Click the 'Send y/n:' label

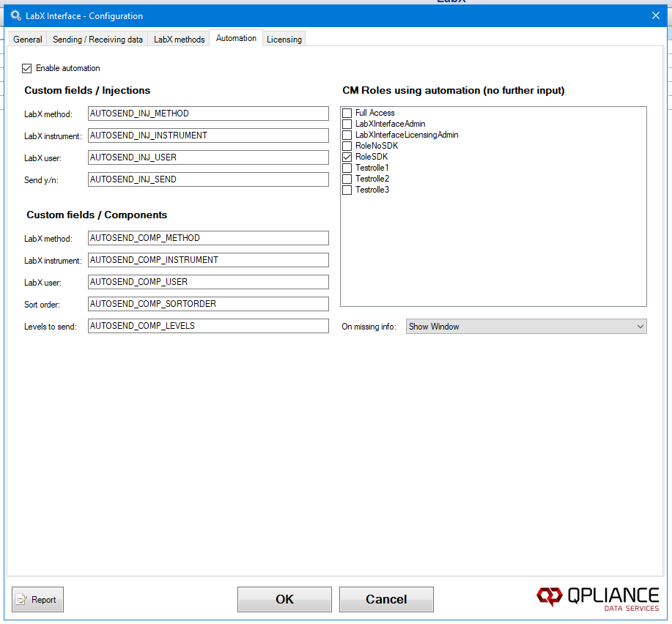pos(41,180)
